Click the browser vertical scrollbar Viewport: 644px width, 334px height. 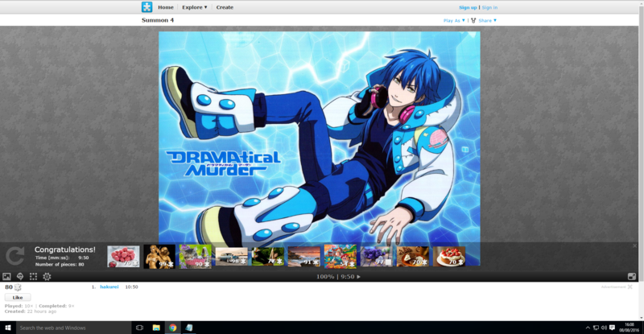click(x=641, y=160)
